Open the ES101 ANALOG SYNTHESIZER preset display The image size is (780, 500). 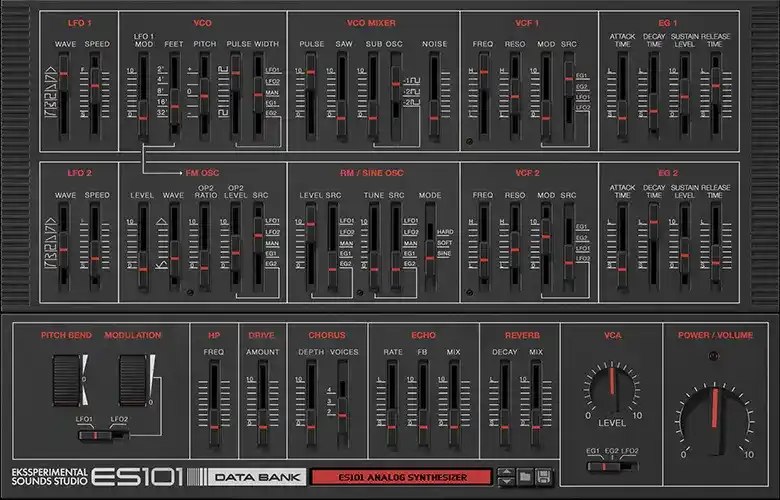point(402,477)
